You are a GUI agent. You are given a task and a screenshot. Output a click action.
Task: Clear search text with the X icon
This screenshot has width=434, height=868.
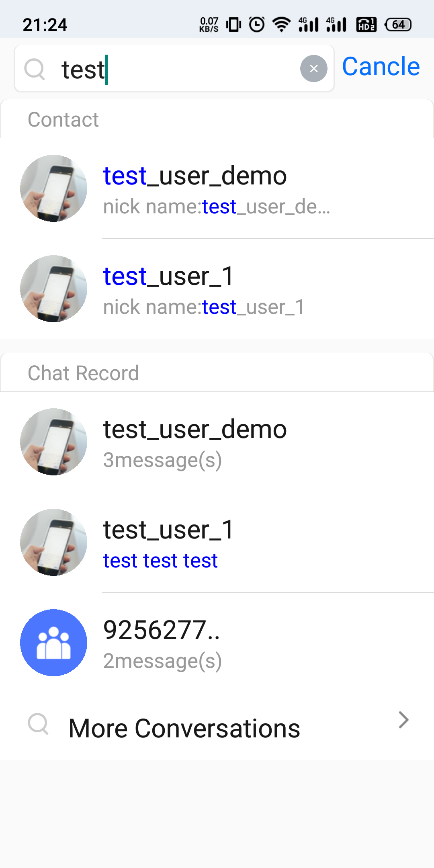313,69
